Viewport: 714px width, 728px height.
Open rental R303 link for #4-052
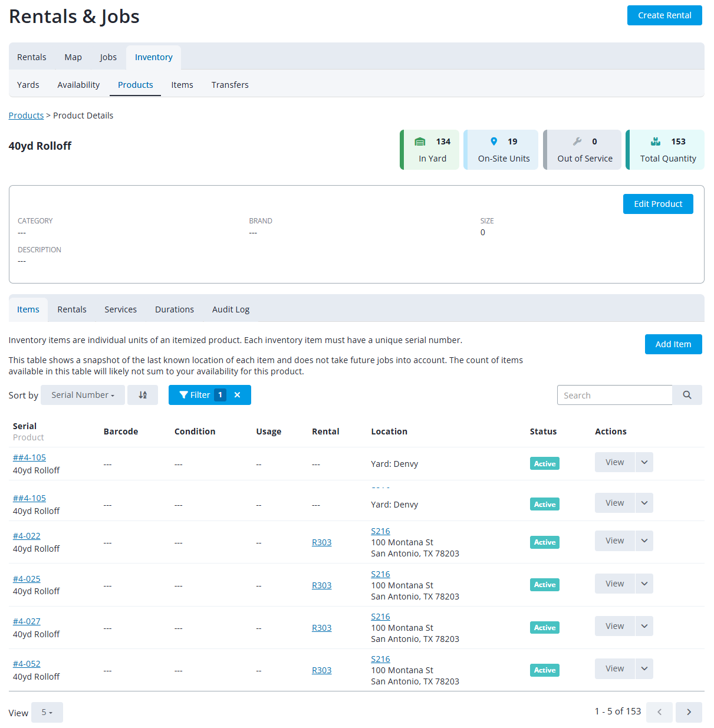click(x=321, y=670)
